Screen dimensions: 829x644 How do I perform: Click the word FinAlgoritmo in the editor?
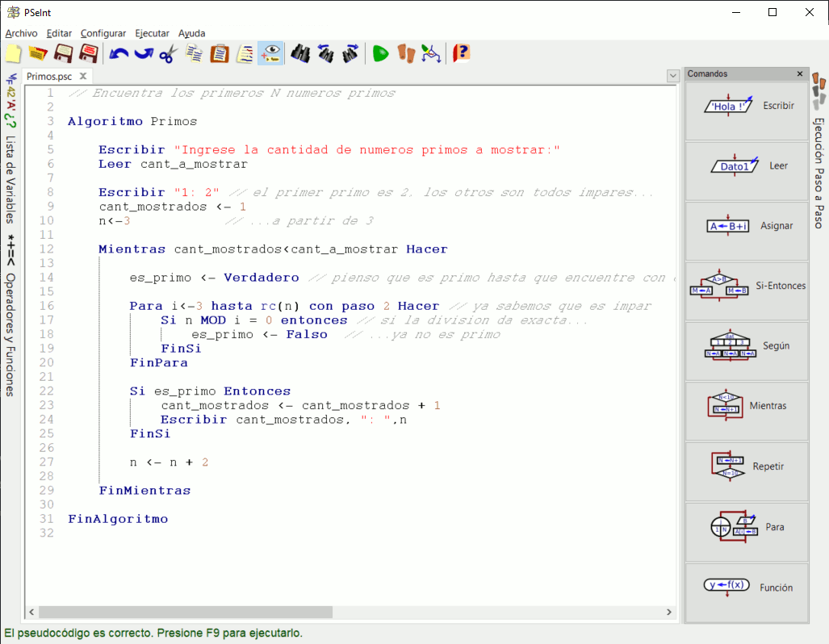[118, 519]
